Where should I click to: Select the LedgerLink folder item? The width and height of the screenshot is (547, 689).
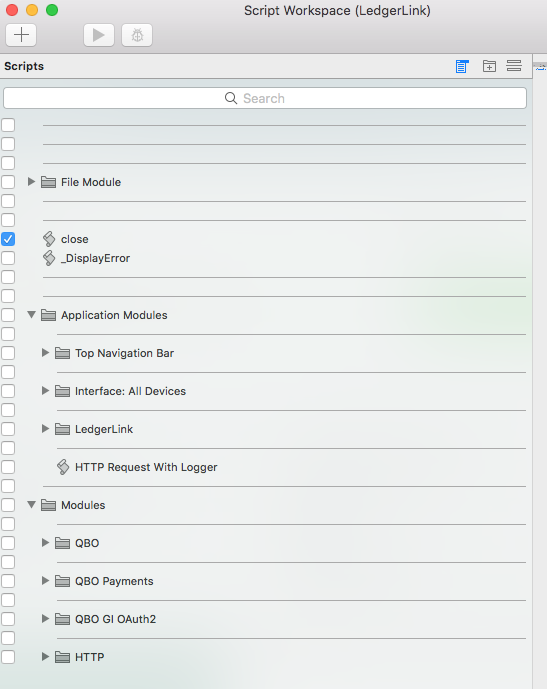click(104, 429)
